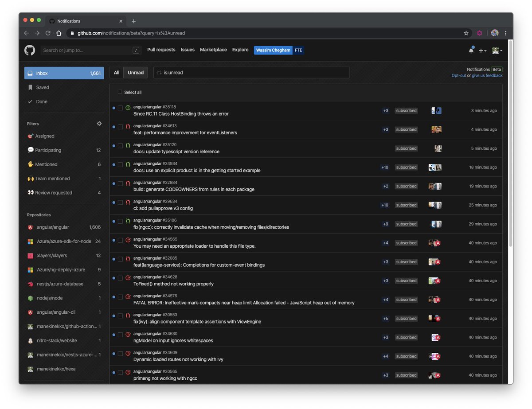This screenshot has width=532, height=409.
Task: Click the angular/angular repository icon
Action: tap(30, 227)
